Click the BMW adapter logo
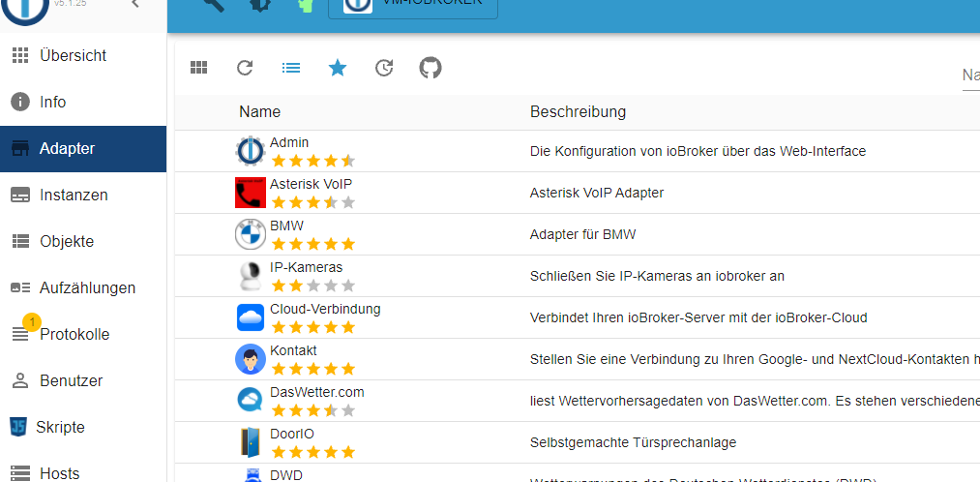Viewport: 980px width, 482px height. (x=251, y=234)
